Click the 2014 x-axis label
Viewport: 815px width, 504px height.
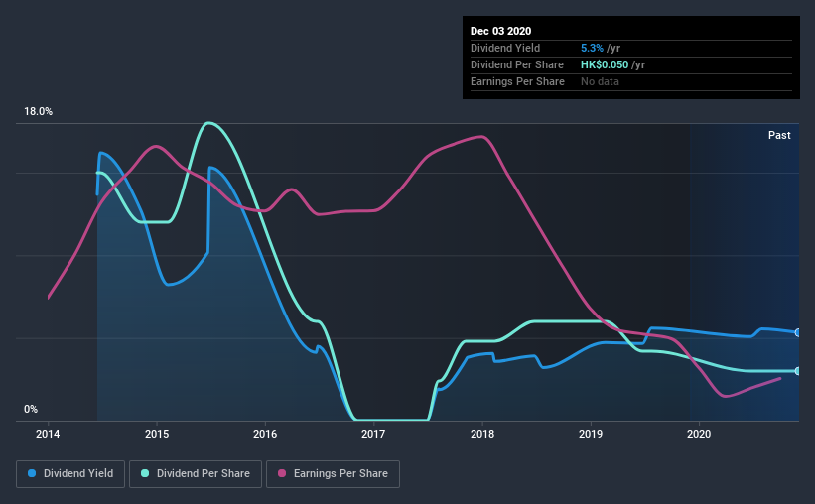click(48, 434)
